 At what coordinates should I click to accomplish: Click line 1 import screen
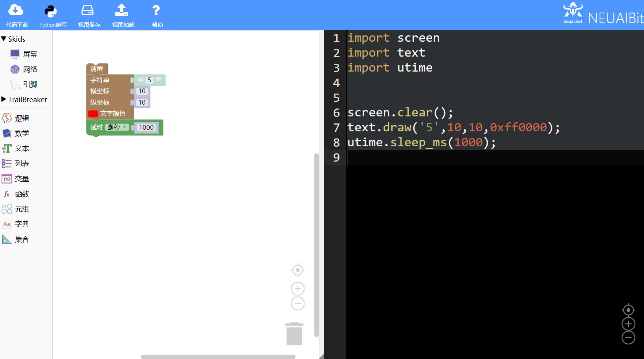point(393,38)
